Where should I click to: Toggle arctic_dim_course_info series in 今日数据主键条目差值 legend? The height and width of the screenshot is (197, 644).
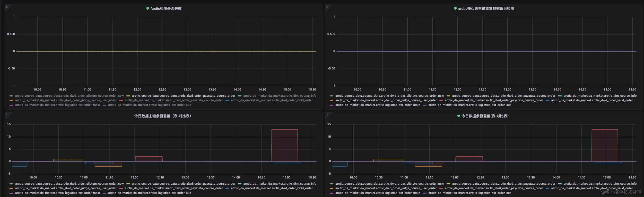[x=280, y=184]
